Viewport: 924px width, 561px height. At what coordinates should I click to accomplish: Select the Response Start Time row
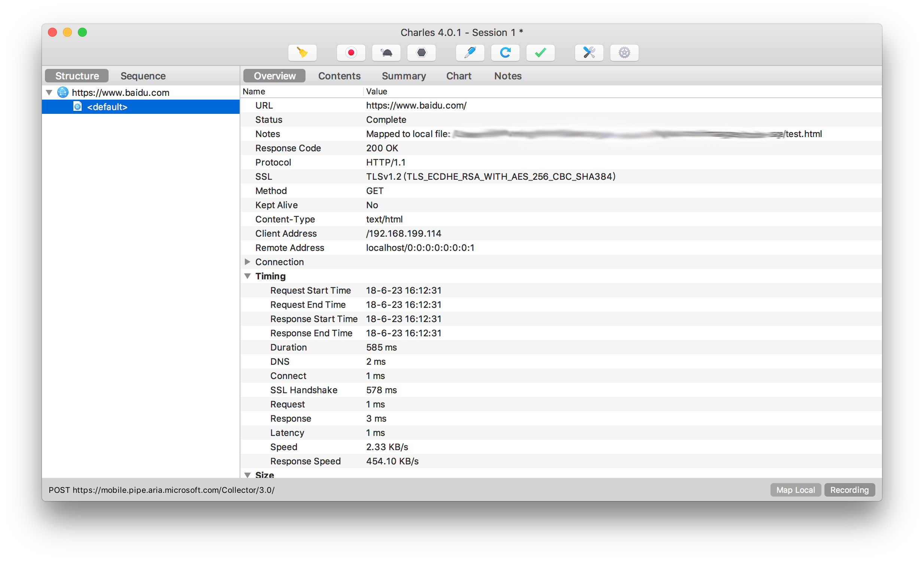point(561,319)
